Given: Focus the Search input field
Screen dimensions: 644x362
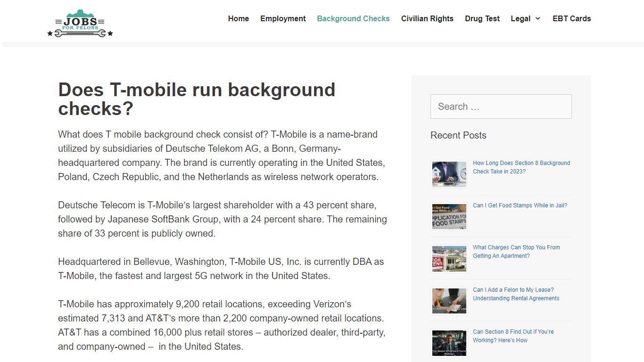Looking at the screenshot, I should point(501,107).
